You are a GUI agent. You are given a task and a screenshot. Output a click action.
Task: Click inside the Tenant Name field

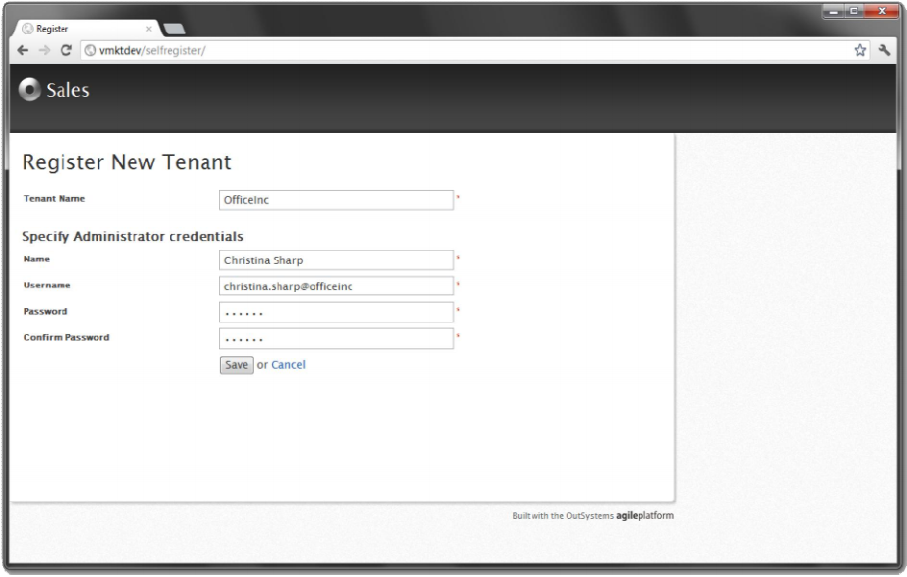pos(335,198)
